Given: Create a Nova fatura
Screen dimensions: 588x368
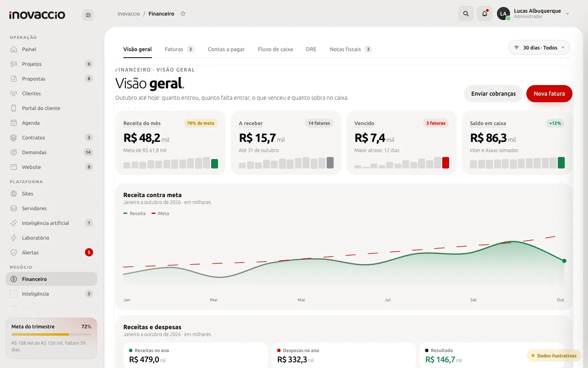Looking at the screenshot, I should point(549,94).
